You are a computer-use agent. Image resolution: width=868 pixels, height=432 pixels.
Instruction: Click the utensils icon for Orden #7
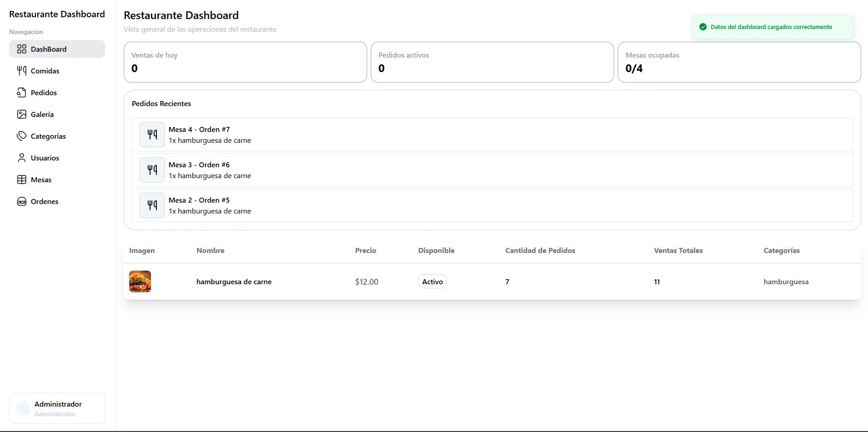point(152,135)
